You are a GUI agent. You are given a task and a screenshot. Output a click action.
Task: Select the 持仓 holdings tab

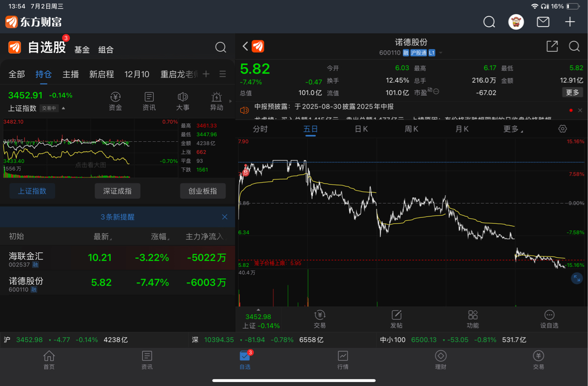(44, 74)
